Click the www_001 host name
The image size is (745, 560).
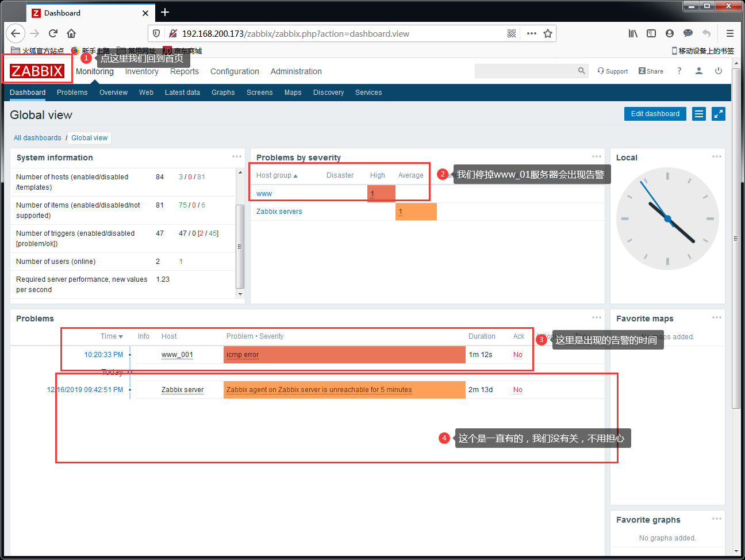click(x=177, y=355)
